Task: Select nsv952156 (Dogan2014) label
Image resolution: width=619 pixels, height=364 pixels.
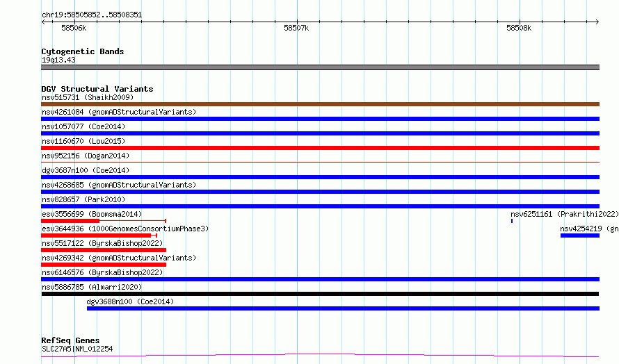Action: [86, 156]
